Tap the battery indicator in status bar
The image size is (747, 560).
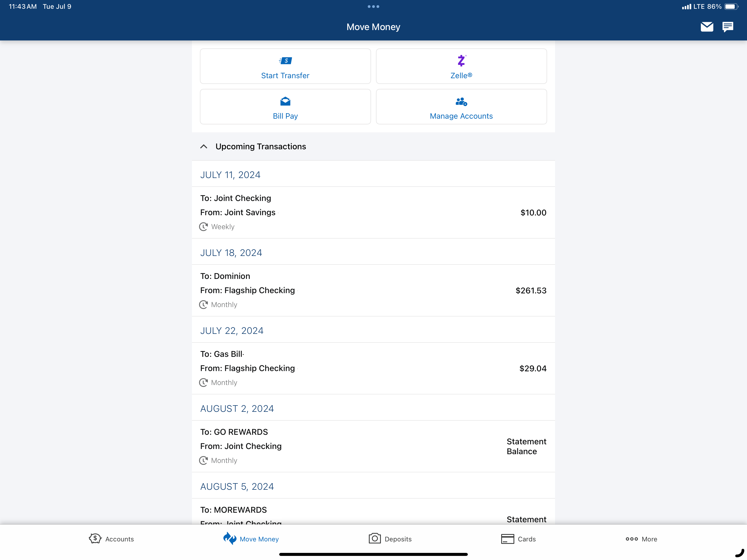click(x=731, y=6)
